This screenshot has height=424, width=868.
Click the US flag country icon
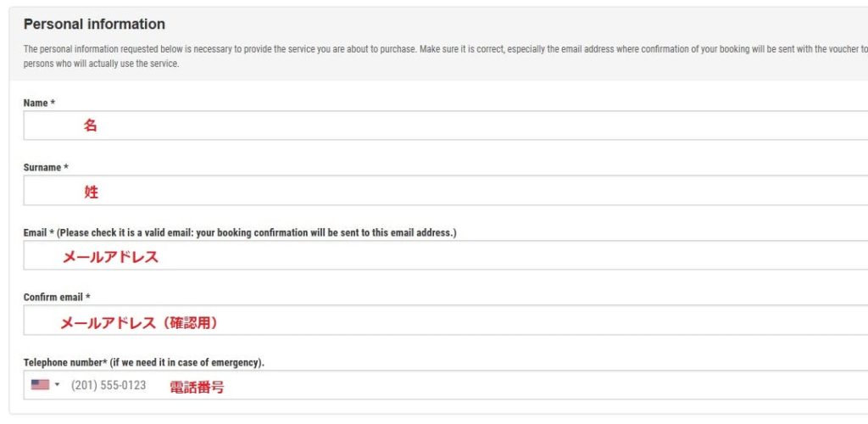pos(40,385)
